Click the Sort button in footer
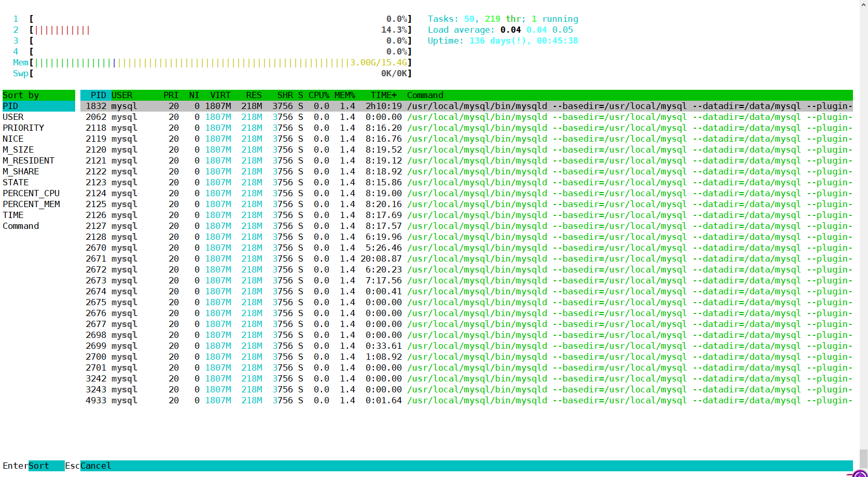This screenshot has width=868, height=477. [x=47, y=466]
